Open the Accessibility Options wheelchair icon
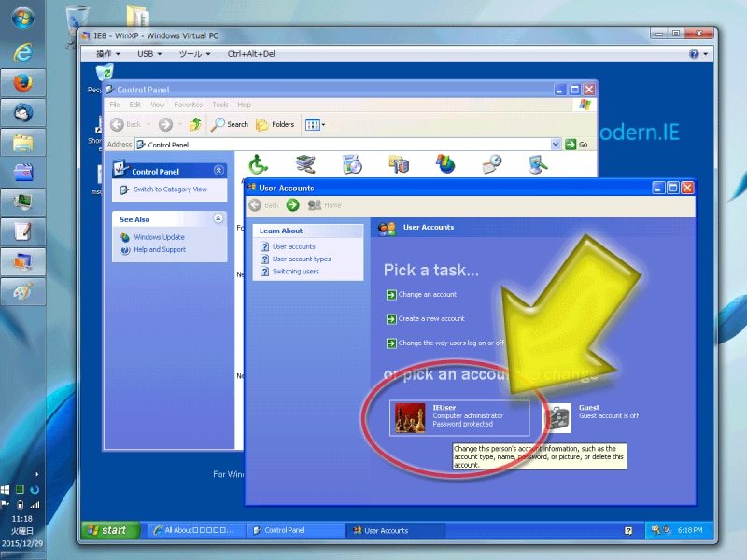747x560 pixels. 258,165
